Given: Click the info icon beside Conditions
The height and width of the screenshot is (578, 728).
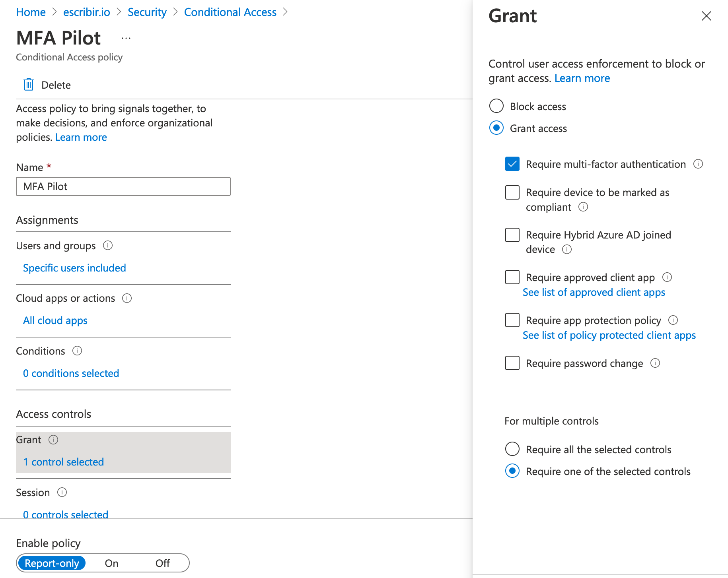Looking at the screenshot, I should click(77, 351).
